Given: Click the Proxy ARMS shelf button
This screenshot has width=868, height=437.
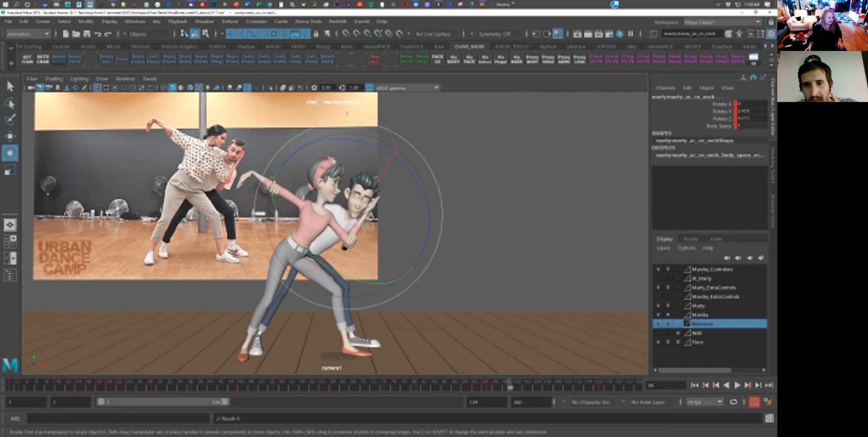Looking at the screenshot, I should (x=564, y=59).
